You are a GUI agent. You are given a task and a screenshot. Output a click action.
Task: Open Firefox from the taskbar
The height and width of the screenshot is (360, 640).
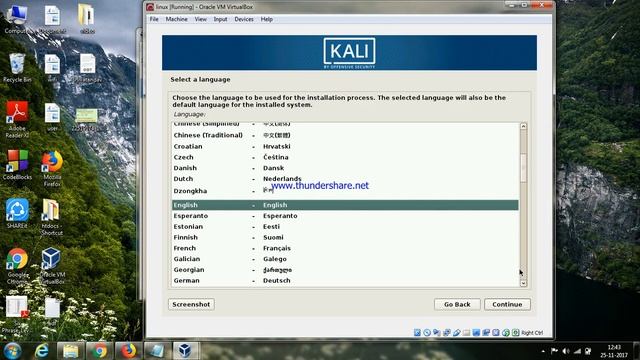tap(128, 351)
